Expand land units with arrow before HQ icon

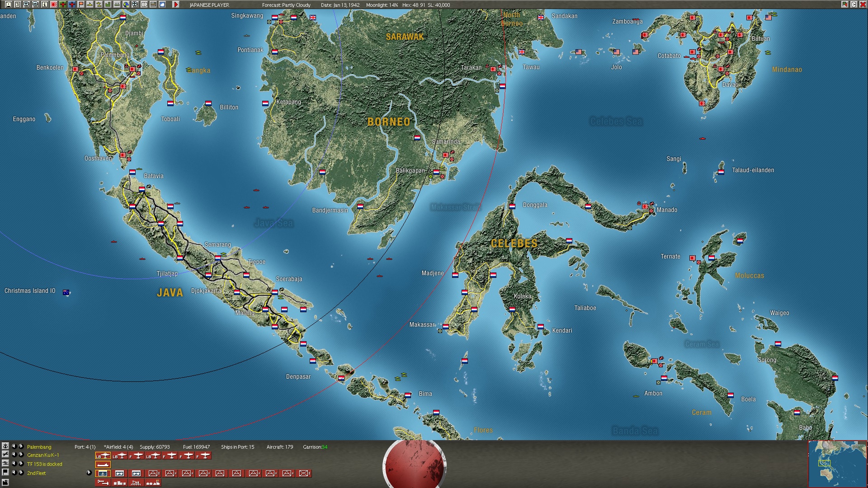tap(89, 473)
